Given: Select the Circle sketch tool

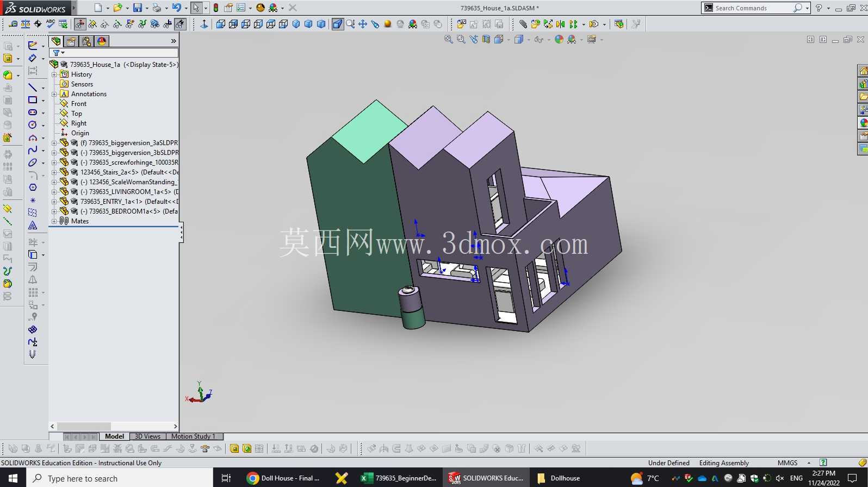Looking at the screenshot, I should (x=33, y=125).
